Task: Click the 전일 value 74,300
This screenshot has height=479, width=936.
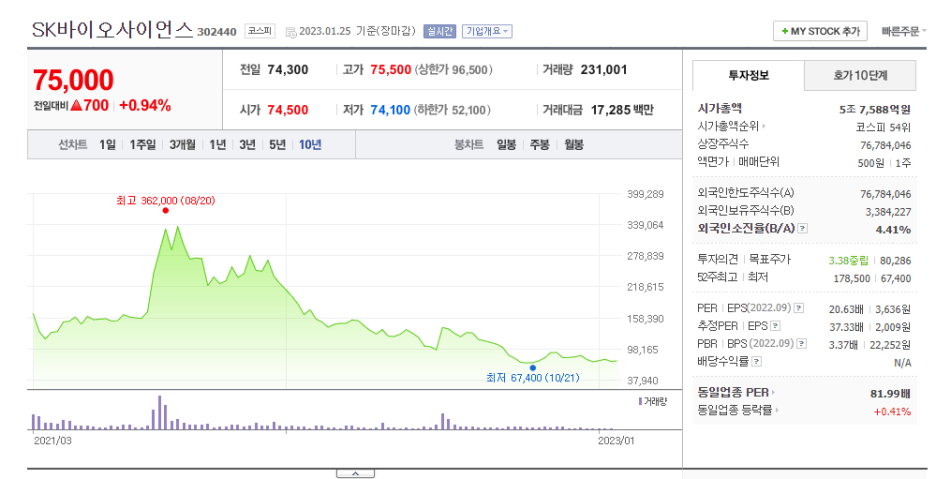Action: 288,70
